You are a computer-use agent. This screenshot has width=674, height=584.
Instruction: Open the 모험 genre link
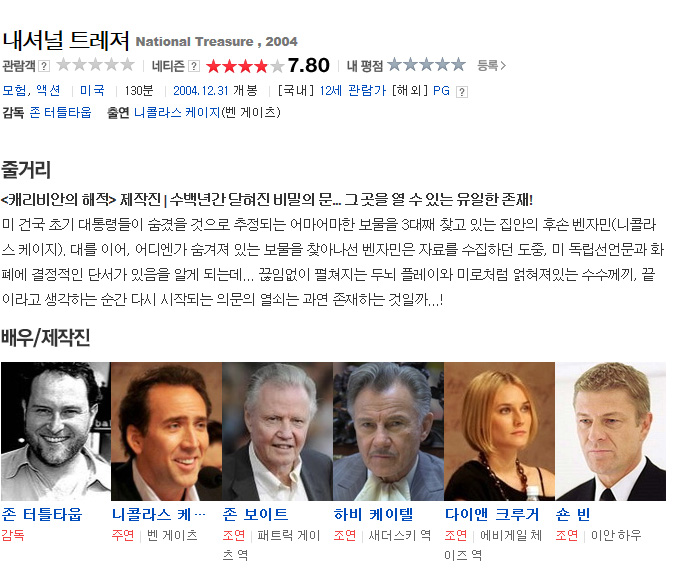(14, 91)
